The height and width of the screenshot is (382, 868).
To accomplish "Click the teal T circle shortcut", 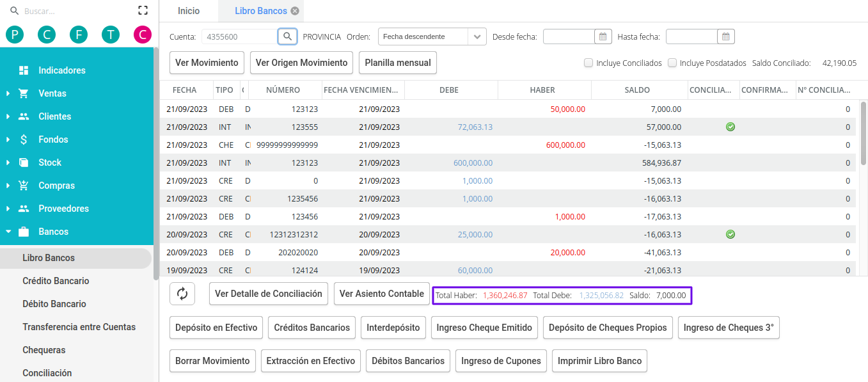I will click(x=111, y=35).
